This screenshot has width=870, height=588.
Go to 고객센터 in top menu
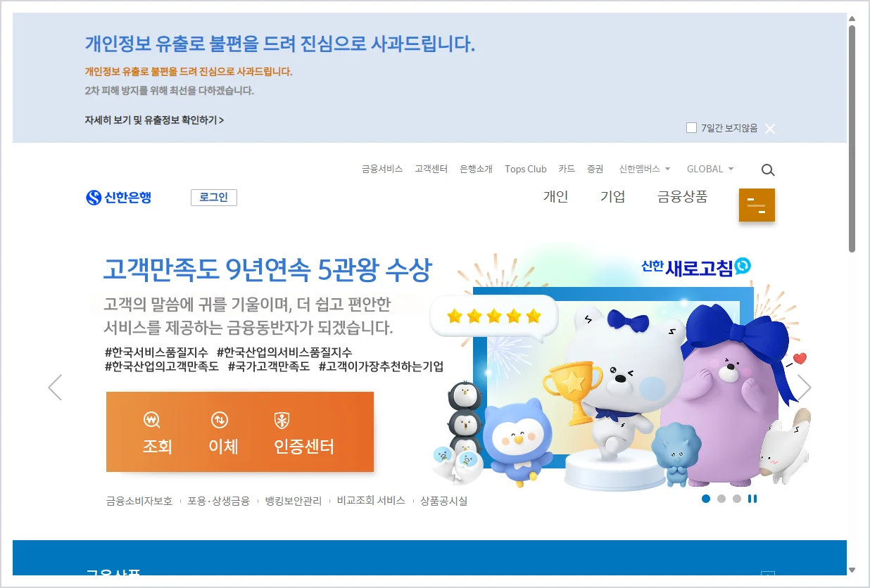click(431, 169)
